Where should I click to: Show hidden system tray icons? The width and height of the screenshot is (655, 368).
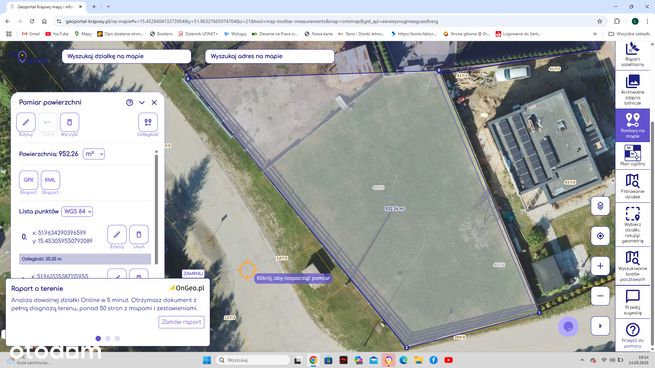[x=582, y=360]
